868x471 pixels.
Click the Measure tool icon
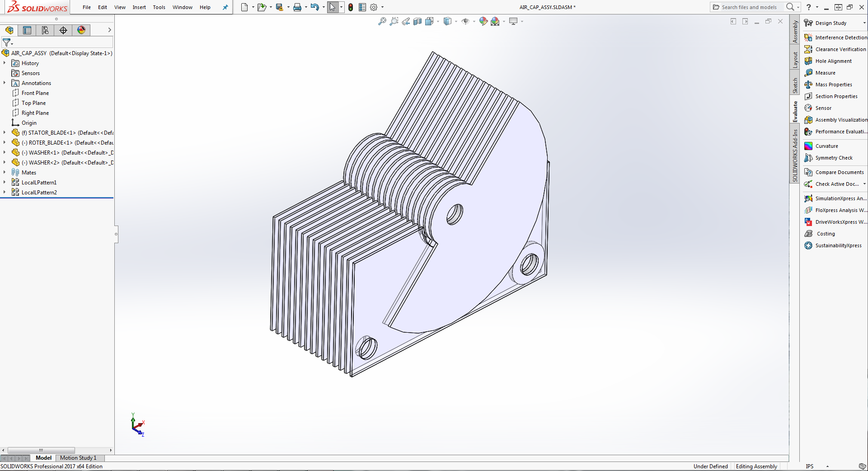808,73
